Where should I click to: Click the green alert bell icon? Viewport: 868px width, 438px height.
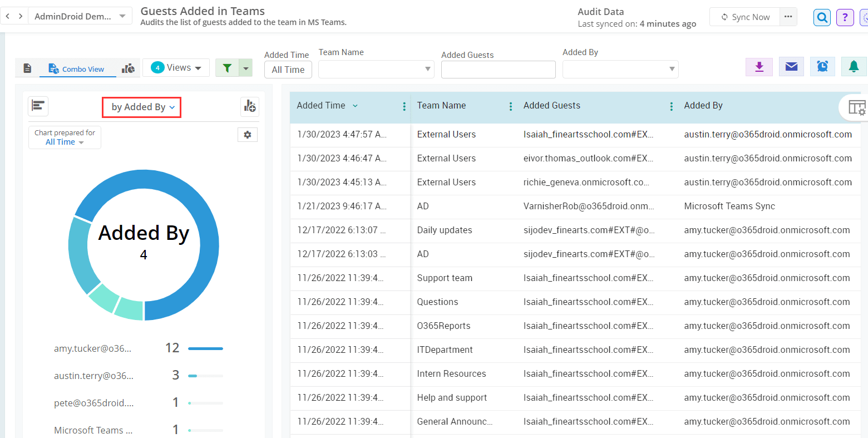(x=854, y=67)
